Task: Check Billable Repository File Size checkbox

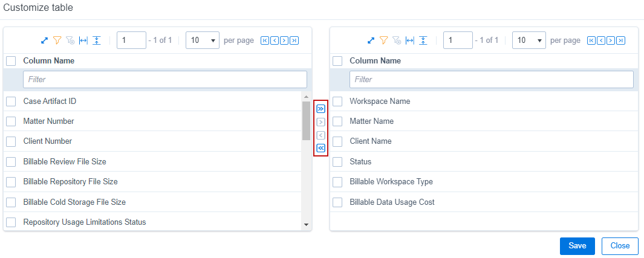Action: 11,182
